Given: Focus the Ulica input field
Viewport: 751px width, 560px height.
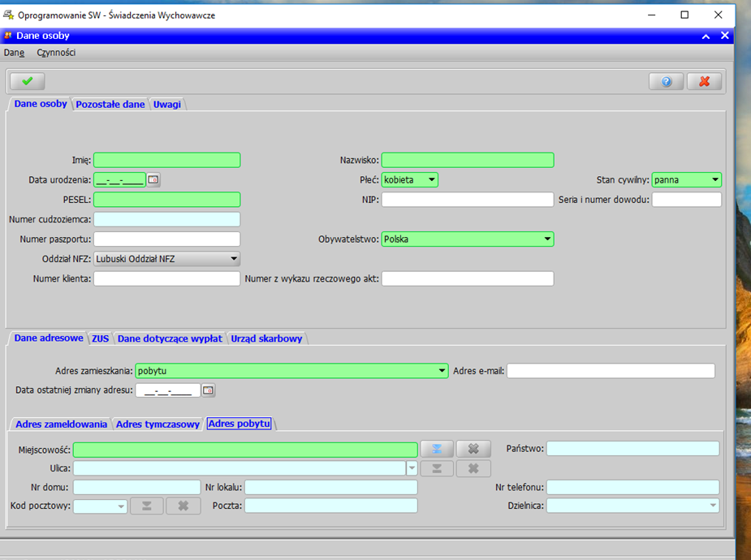Looking at the screenshot, I should 240,468.
